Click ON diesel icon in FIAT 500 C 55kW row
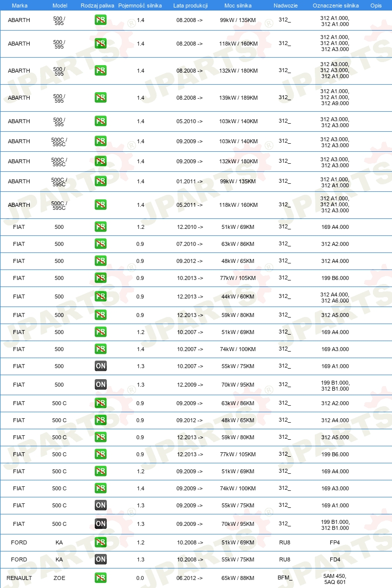392x588 pixels. pyautogui.click(x=100, y=505)
